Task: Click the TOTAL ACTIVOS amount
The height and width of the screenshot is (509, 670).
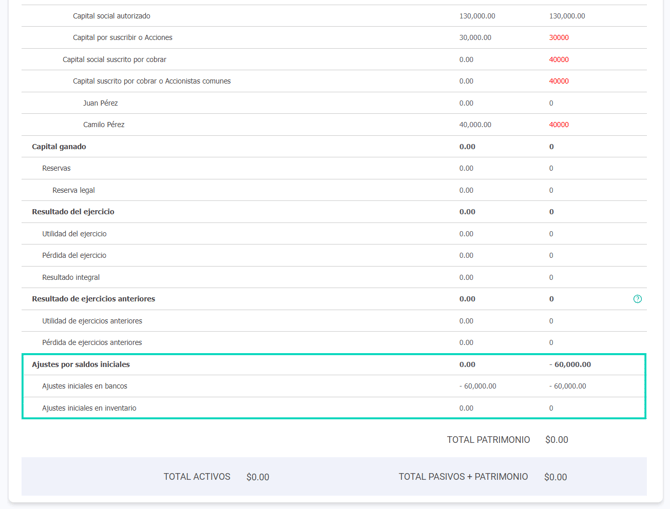Action: click(x=258, y=477)
